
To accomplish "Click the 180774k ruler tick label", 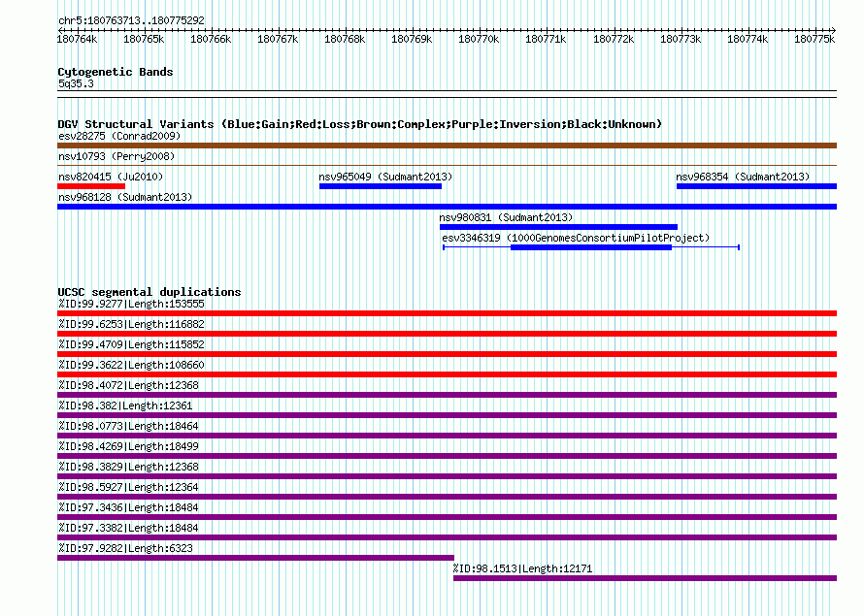I will point(748,39).
